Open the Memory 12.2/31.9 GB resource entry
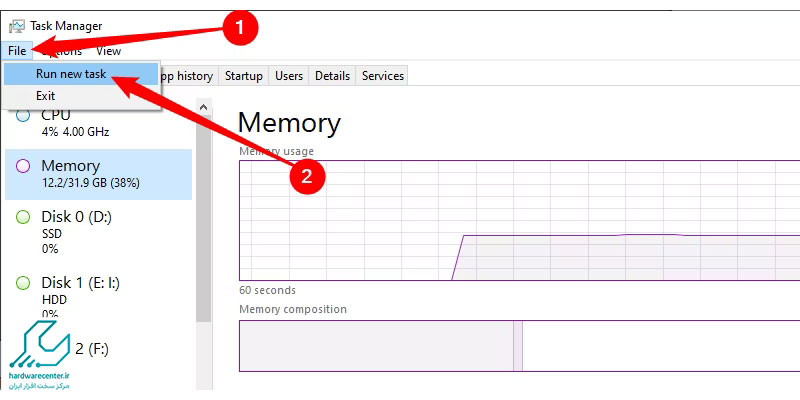 [x=98, y=174]
